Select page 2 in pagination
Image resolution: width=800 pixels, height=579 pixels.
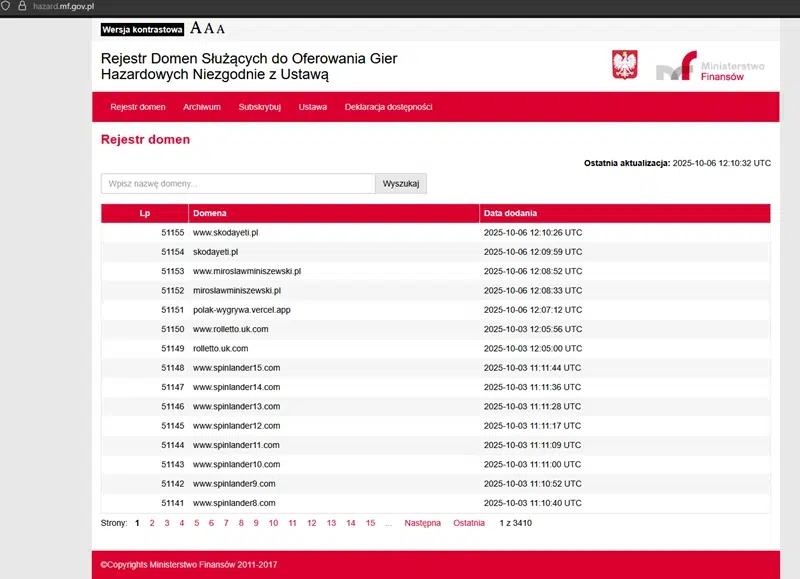(x=152, y=523)
